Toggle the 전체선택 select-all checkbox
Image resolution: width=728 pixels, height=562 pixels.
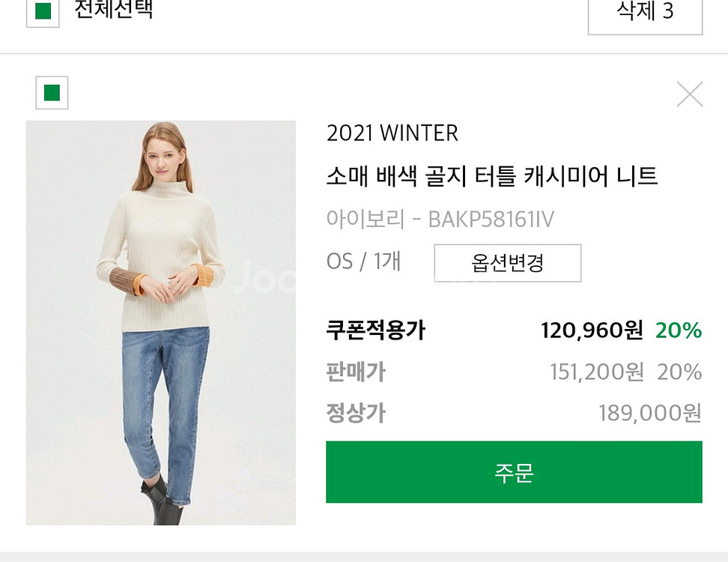pos(43,11)
